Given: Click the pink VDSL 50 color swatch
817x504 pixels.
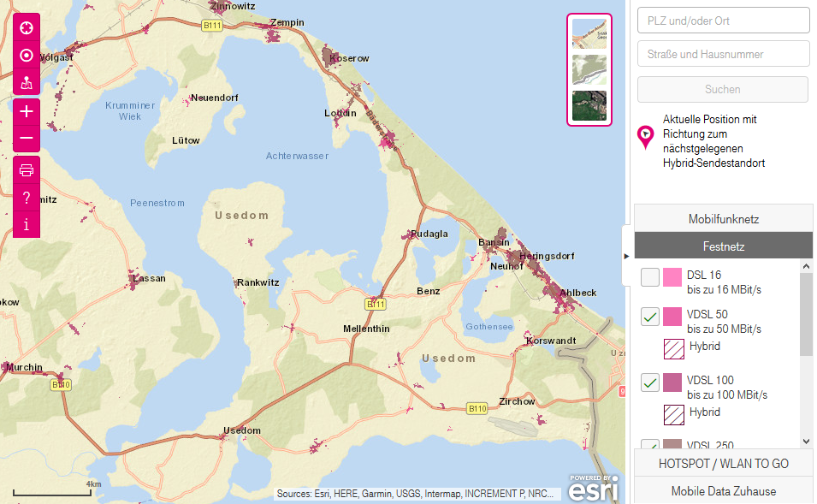Looking at the screenshot, I should [672, 317].
